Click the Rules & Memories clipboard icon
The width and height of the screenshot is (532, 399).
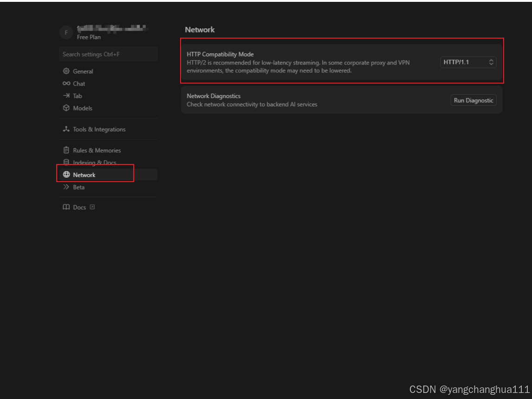65,150
